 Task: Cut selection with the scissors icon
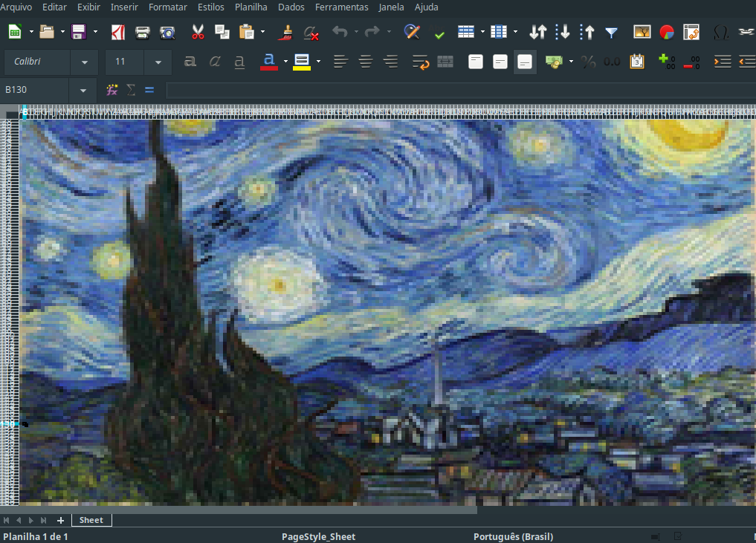tap(198, 32)
